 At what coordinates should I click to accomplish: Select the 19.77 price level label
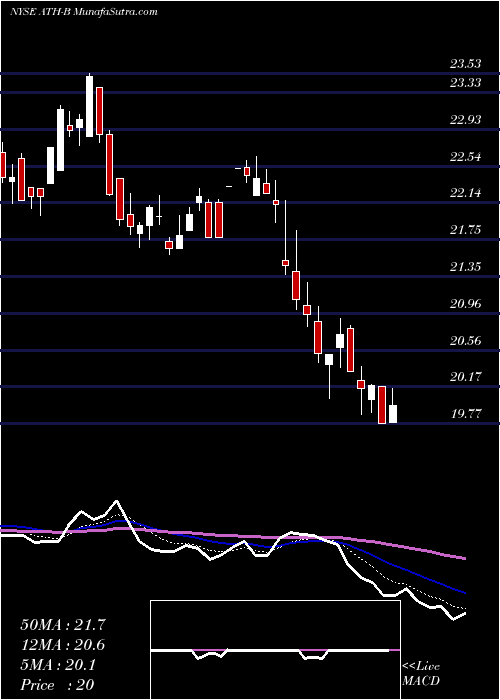click(x=466, y=414)
